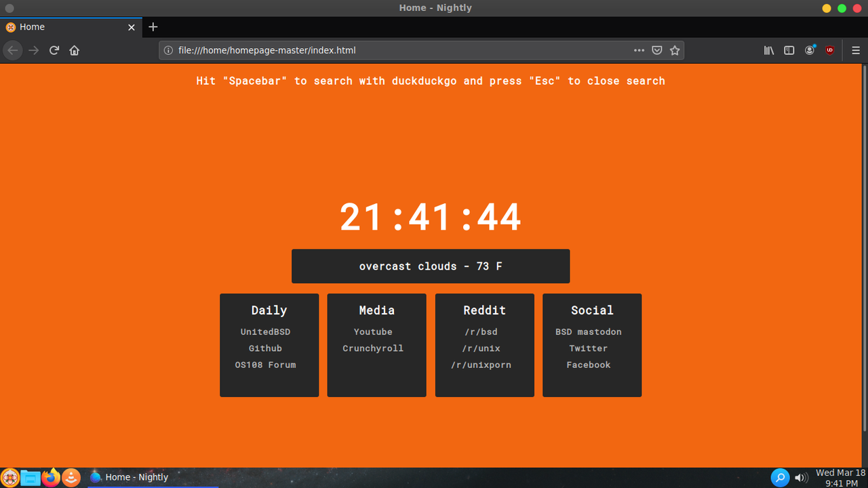Open the site information icon in address bar

click(x=168, y=50)
